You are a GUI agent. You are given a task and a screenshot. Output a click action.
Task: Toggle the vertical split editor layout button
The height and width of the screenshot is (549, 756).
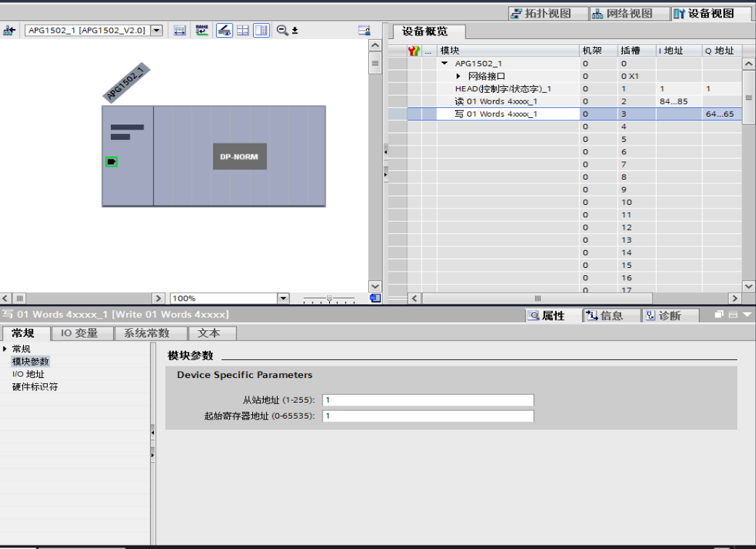pos(261,30)
